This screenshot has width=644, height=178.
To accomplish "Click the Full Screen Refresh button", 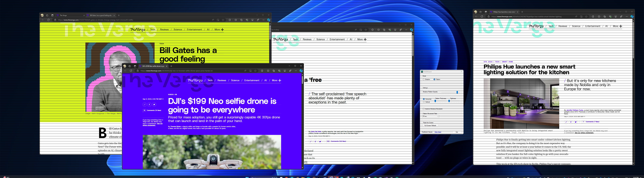I will [x=430, y=126].
